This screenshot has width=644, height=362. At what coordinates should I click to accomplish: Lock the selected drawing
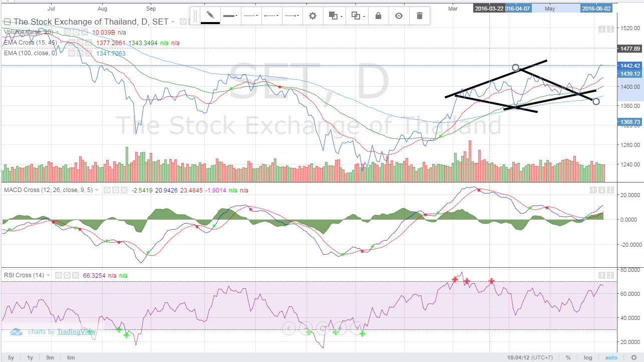coord(378,16)
